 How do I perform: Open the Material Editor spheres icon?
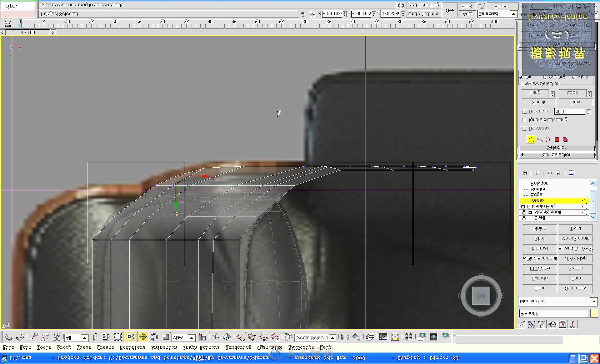(x=409, y=337)
